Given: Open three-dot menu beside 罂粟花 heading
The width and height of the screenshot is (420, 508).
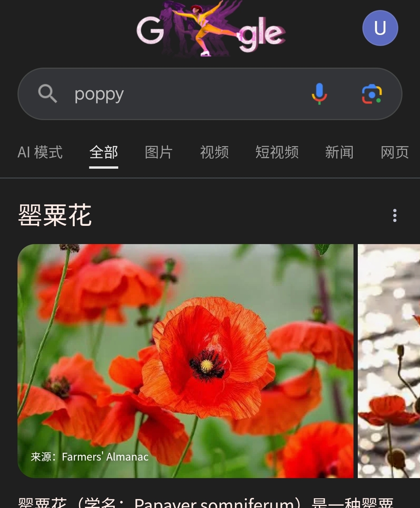Looking at the screenshot, I should pos(395,215).
